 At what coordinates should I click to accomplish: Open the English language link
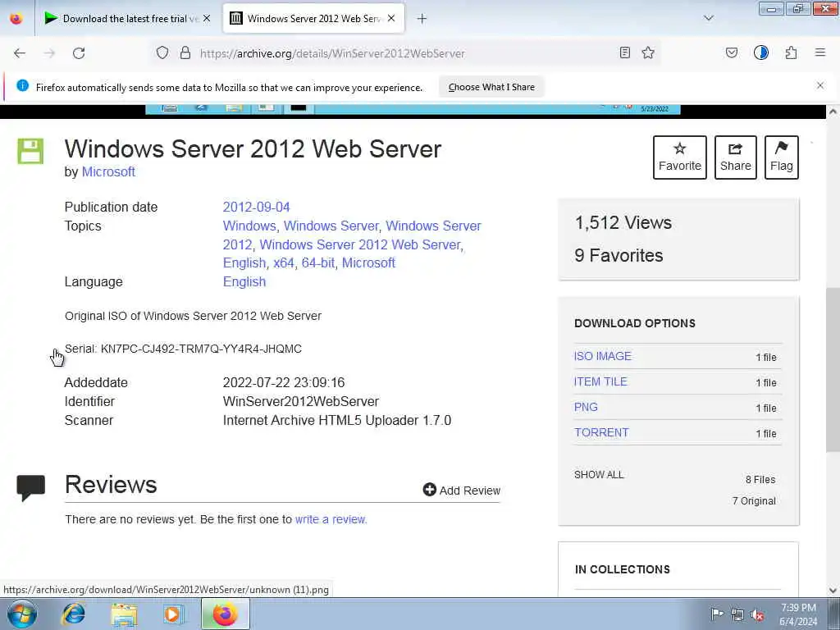click(244, 282)
